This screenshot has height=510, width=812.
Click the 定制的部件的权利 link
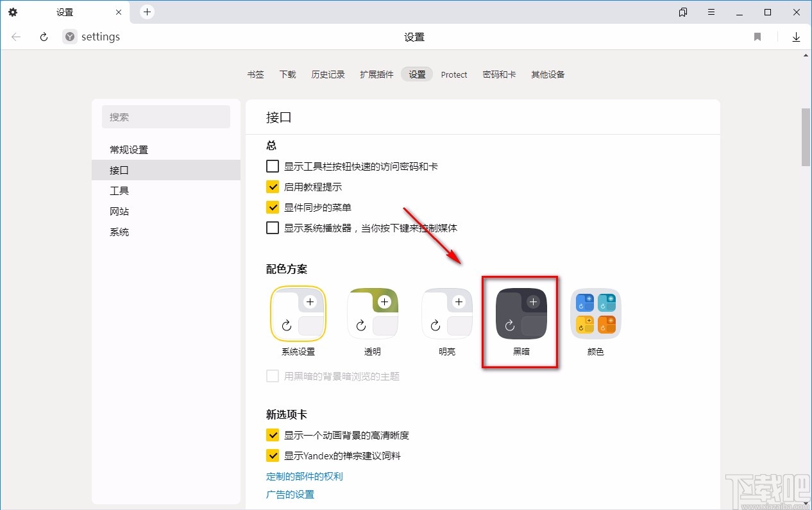304,476
